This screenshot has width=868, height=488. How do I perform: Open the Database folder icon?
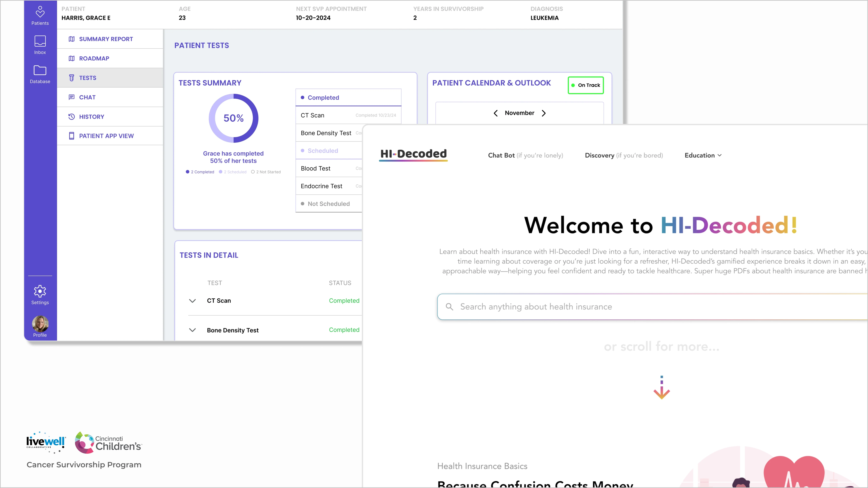(40, 70)
